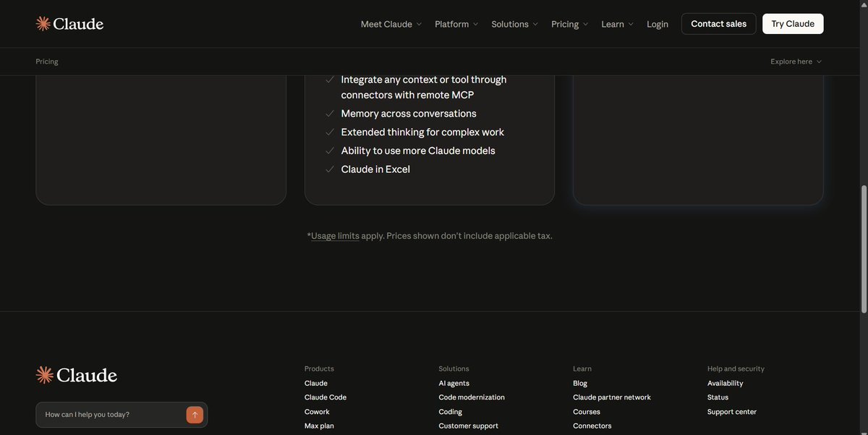
Task: Open the Claude partner network link
Action: coord(612,397)
